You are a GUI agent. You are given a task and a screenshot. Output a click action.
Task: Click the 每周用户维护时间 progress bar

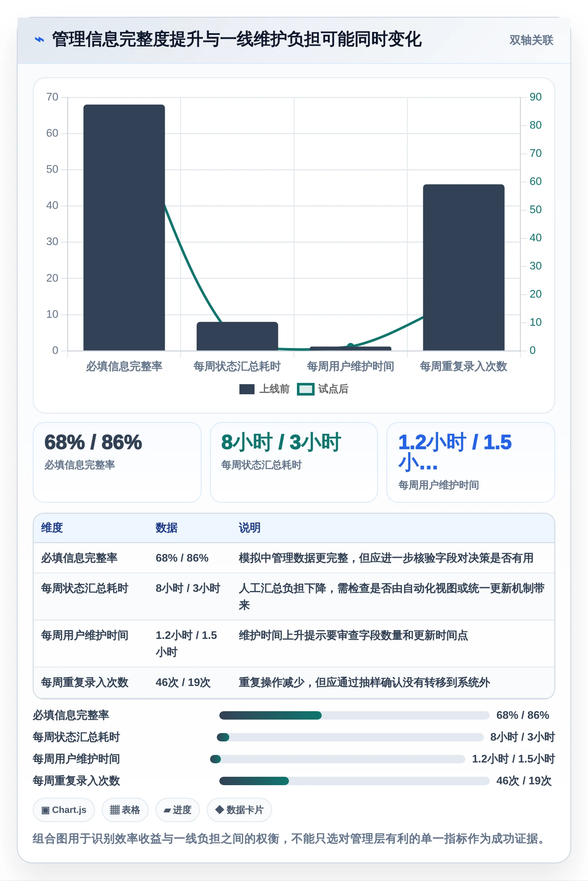338,759
